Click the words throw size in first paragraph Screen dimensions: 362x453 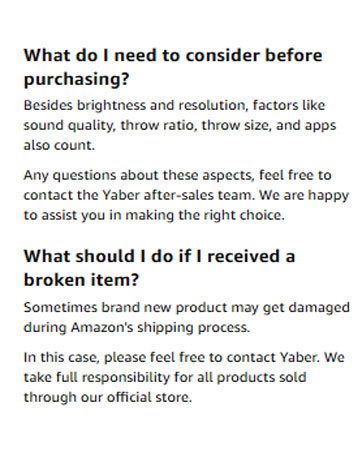pyautogui.click(x=236, y=125)
